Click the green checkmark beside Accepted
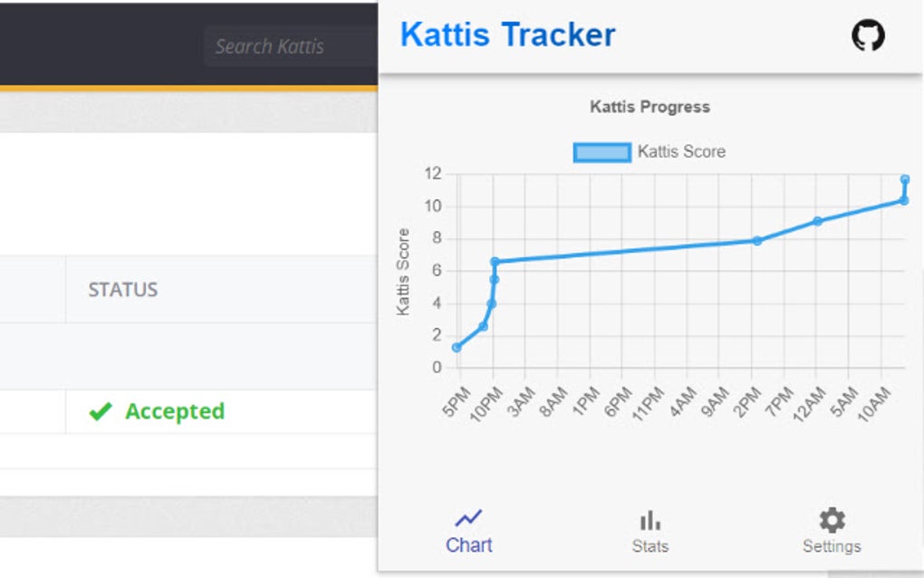Screen dimensions: 924x578 click(x=100, y=411)
